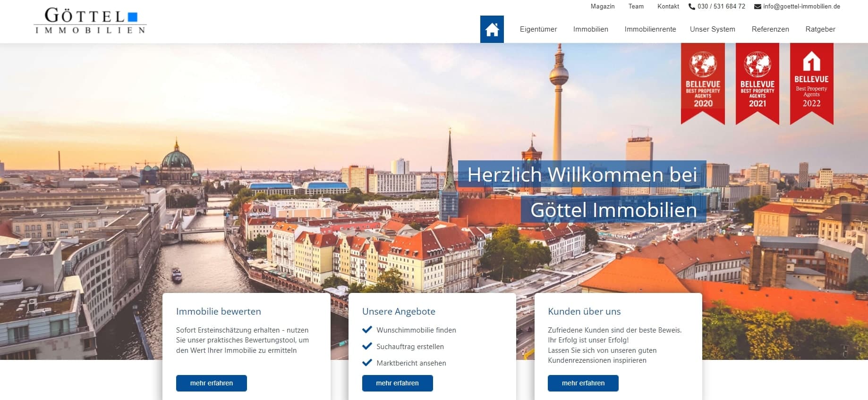Open the Ratgeber menu
Image resolution: width=868 pixels, height=400 pixels.
coord(820,29)
